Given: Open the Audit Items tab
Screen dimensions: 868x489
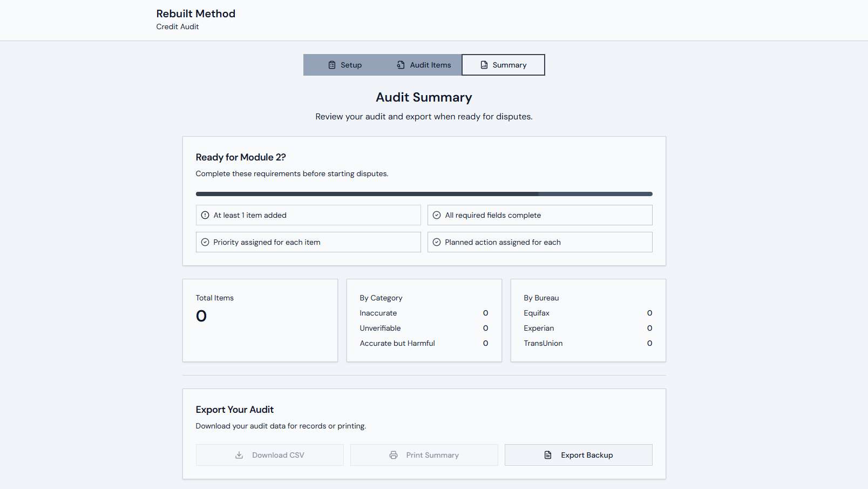Looking at the screenshot, I should [x=424, y=65].
